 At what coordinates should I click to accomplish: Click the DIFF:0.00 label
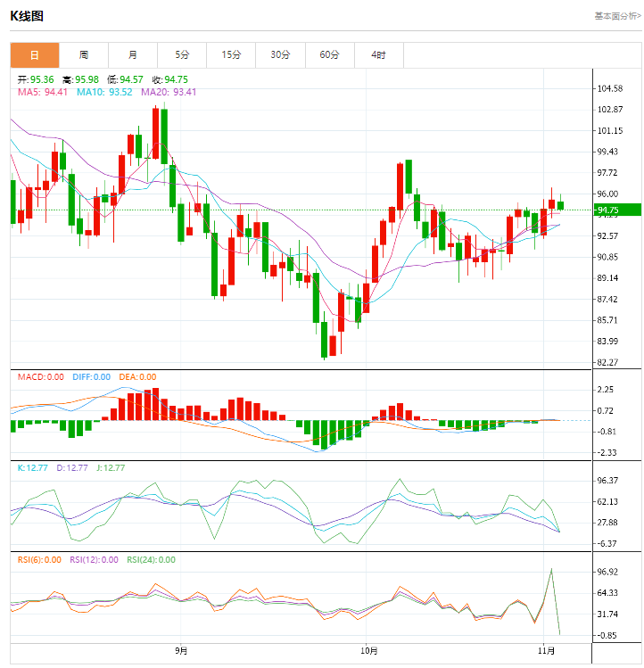coord(92,377)
